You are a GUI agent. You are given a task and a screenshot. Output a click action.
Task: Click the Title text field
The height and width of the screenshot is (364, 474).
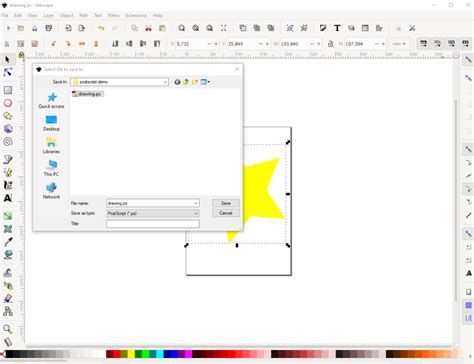pyautogui.click(x=153, y=224)
